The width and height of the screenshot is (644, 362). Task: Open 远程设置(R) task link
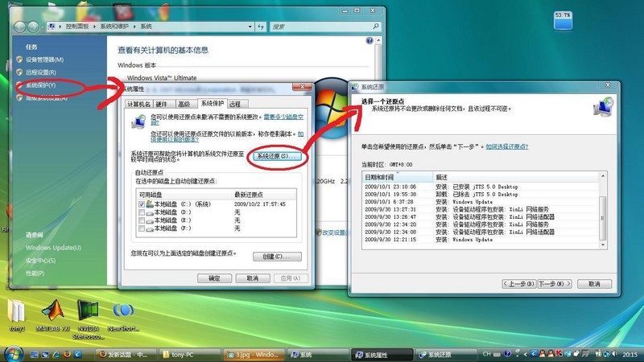click(x=41, y=72)
